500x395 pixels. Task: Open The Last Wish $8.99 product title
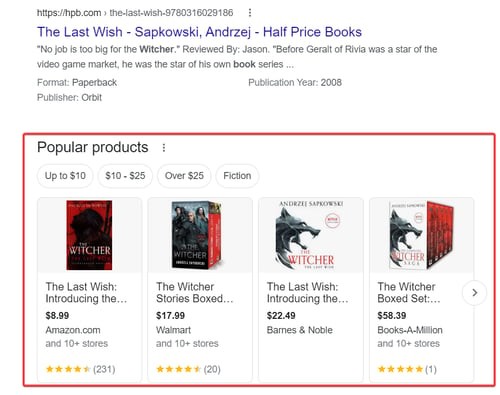[86, 293]
